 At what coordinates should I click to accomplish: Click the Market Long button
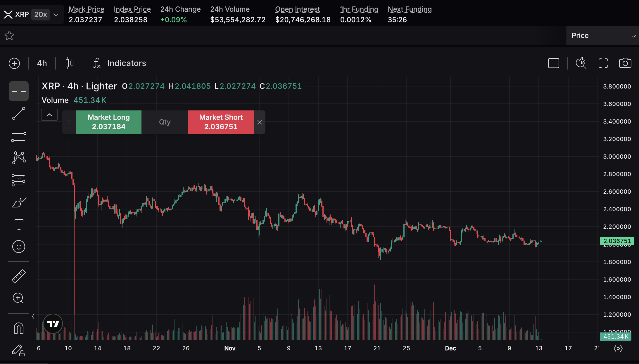pos(109,122)
